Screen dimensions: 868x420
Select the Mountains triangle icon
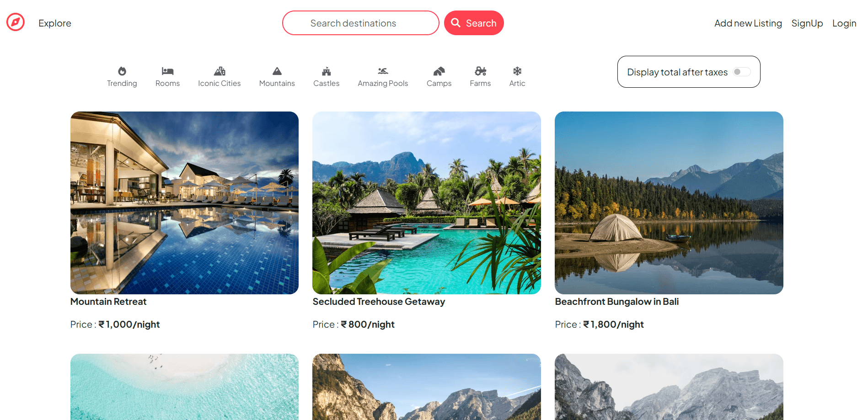277,71
